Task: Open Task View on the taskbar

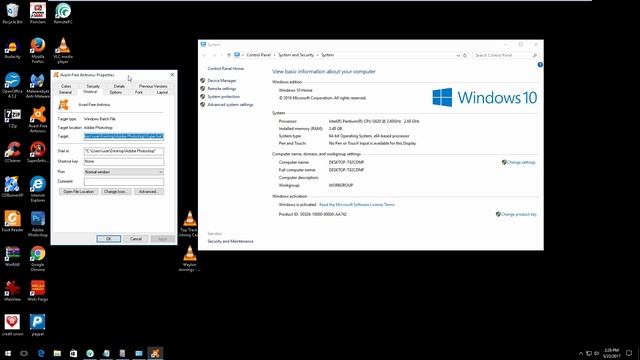Action: click(x=24, y=353)
